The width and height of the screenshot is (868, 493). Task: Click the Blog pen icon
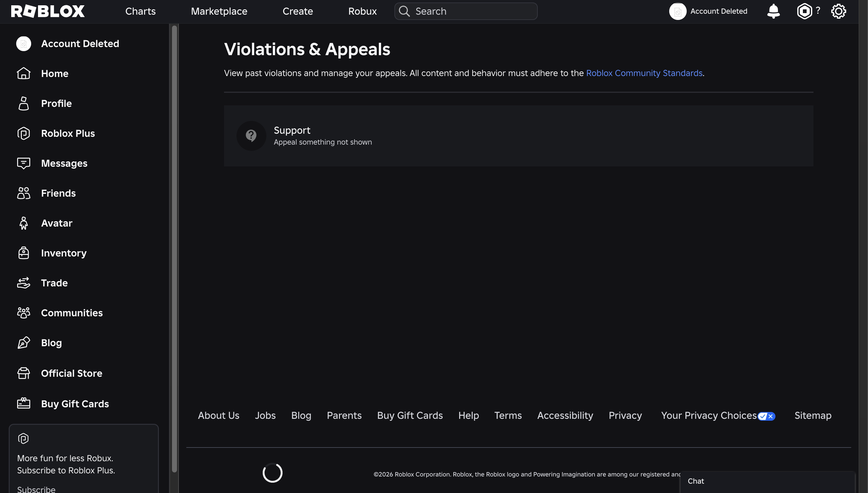point(24,343)
